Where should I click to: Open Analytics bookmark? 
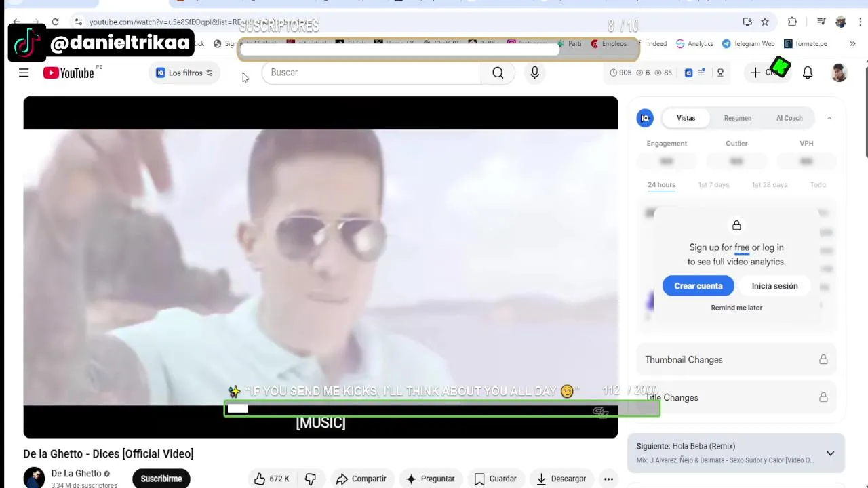694,43
